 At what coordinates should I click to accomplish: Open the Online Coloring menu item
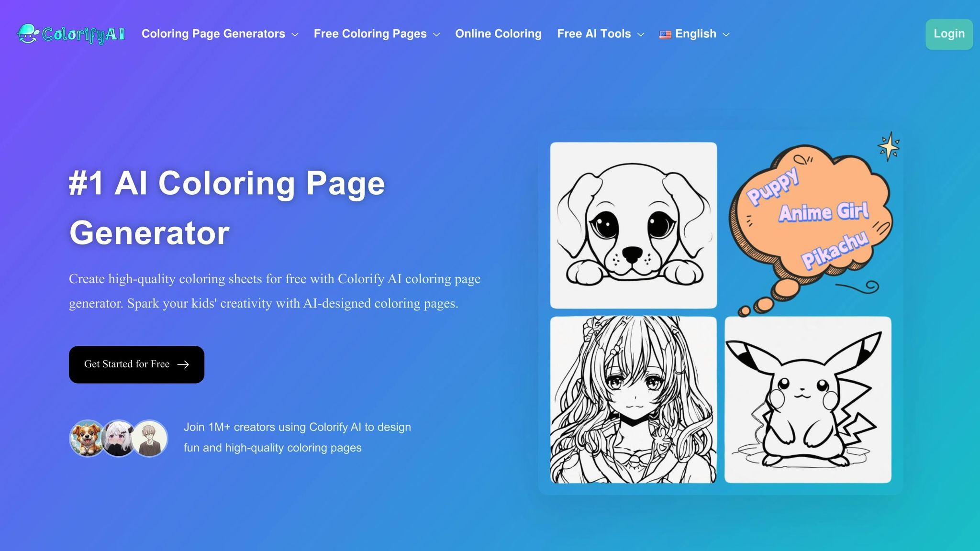[498, 34]
